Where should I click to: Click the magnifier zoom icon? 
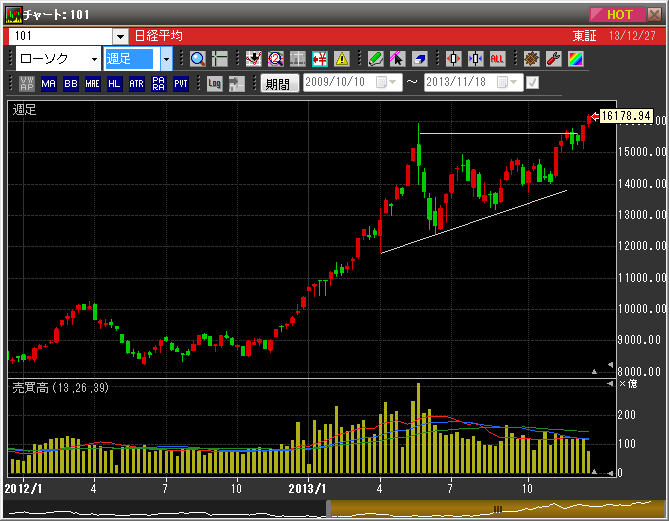197,59
